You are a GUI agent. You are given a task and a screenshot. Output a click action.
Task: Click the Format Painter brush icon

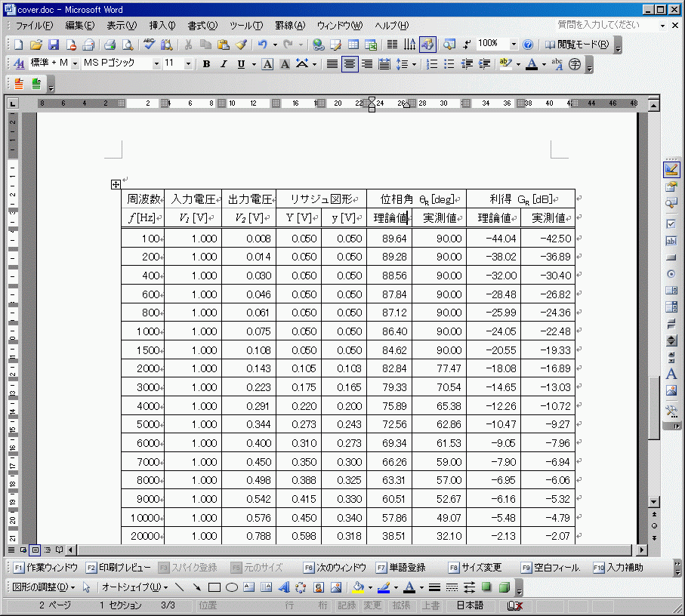241,45
